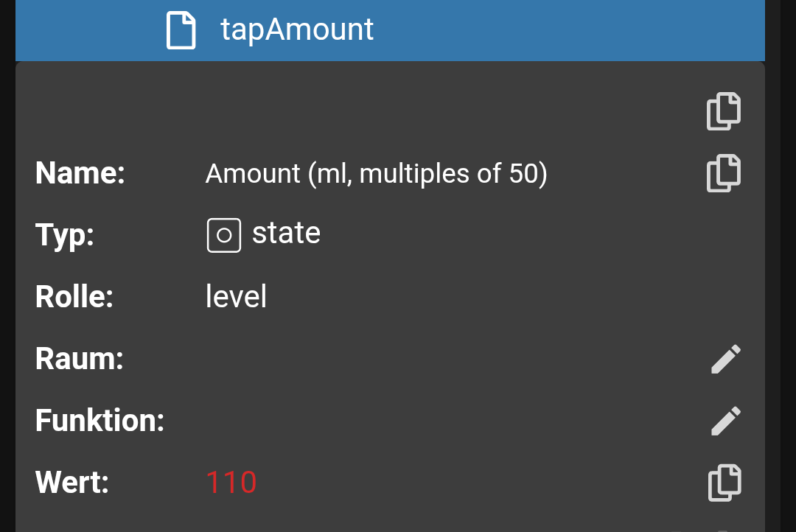Click the blue header area
This screenshot has height=532, width=796.
516,29
